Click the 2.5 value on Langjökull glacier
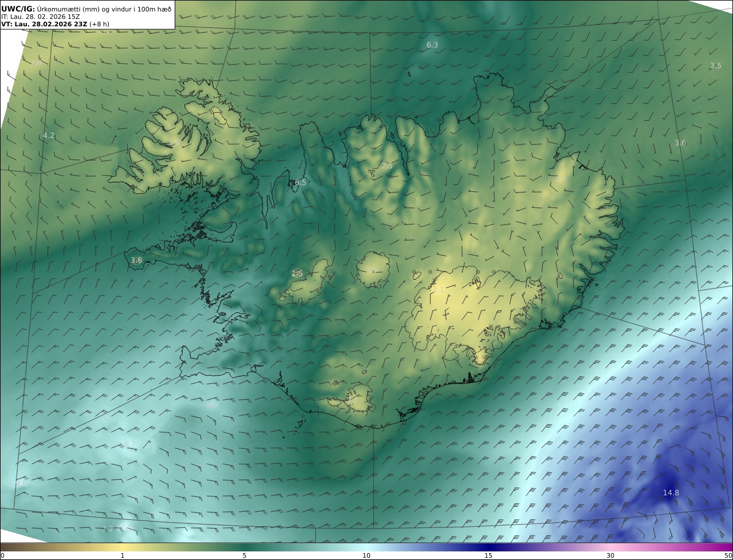This screenshot has height=560, width=733. coord(297,274)
